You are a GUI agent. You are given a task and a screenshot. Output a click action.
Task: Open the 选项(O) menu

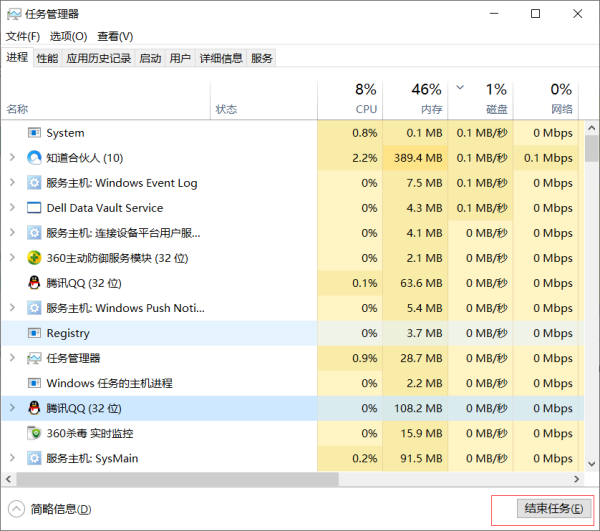point(68,36)
